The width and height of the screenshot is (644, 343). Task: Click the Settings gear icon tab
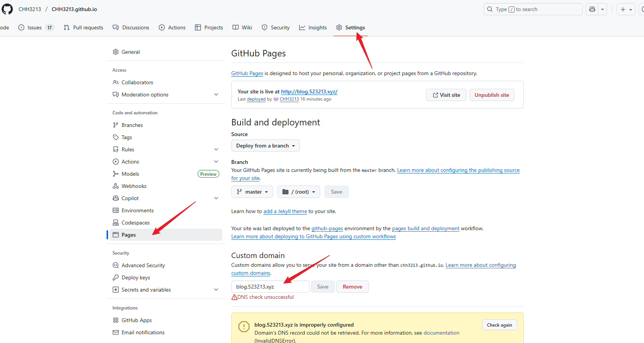click(350, 27)
